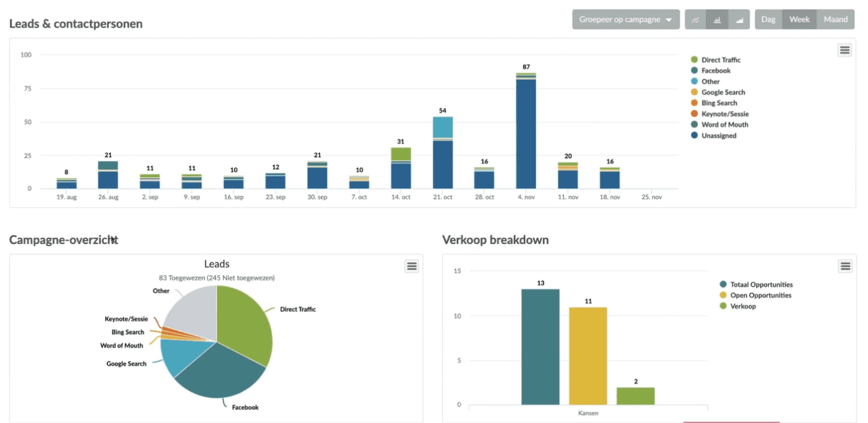Select the Week time view
Viewport: 868px width, 423px height.
tap(799, 20)
